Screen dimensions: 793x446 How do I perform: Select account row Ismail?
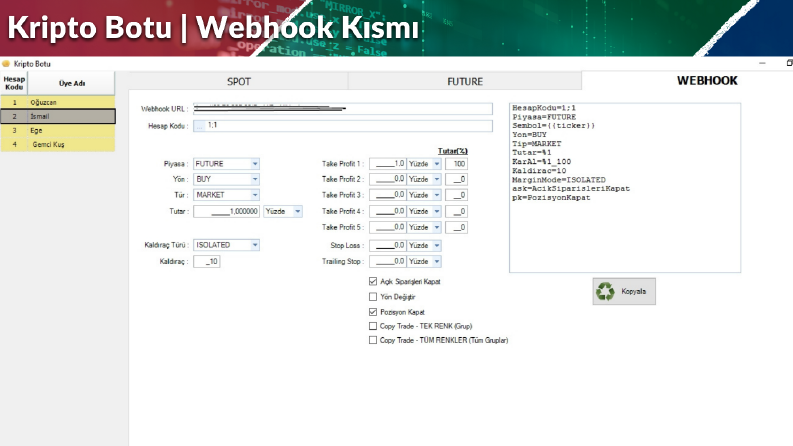(58, 116)
